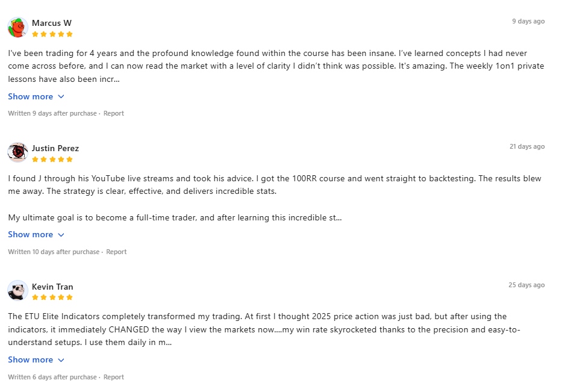Click Marcus W's avatar icon
Screen dimensions: 568x392
click(18, 28)
